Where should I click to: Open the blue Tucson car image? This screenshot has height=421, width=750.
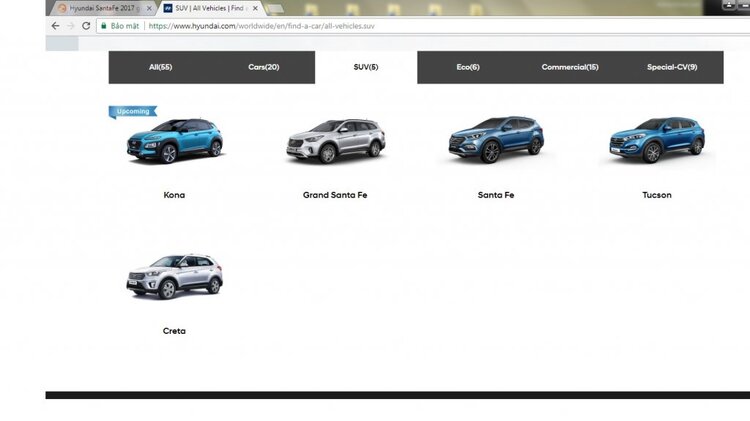(x=657, y=140)
